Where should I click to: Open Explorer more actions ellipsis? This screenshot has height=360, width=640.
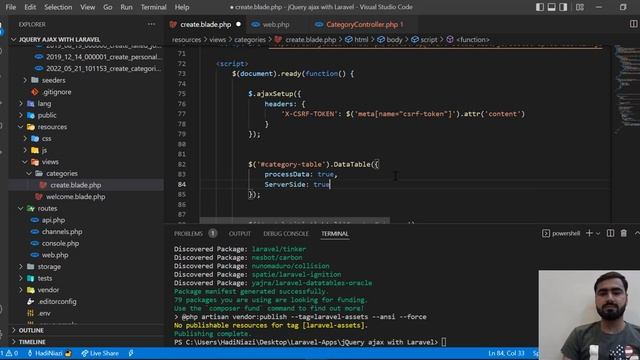click(x=151, y=24)
